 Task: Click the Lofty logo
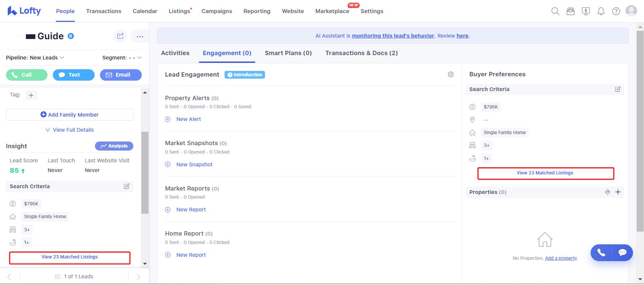(x=24, y=11)
